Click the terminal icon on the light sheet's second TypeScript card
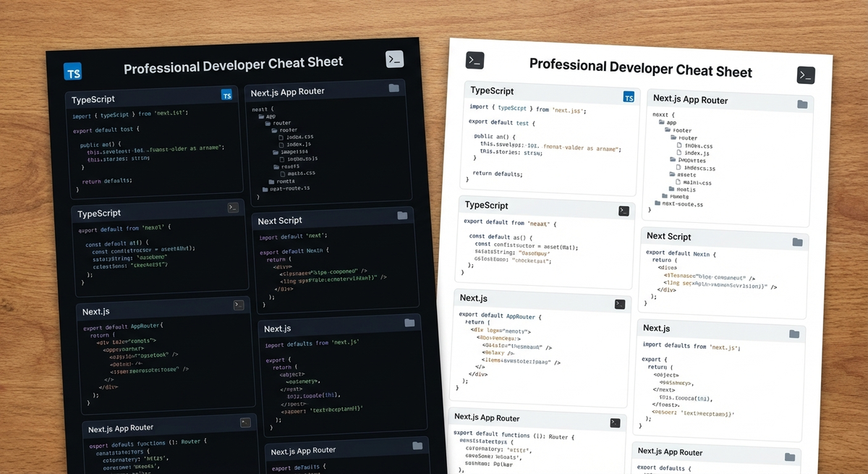 (624, 211)
